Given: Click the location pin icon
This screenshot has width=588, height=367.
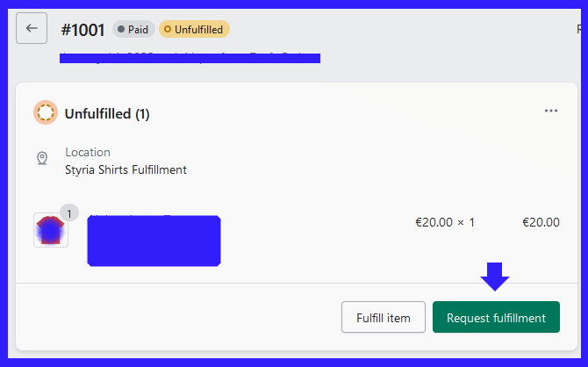Looking at the screenshot, I should click(x=42, y=158).
